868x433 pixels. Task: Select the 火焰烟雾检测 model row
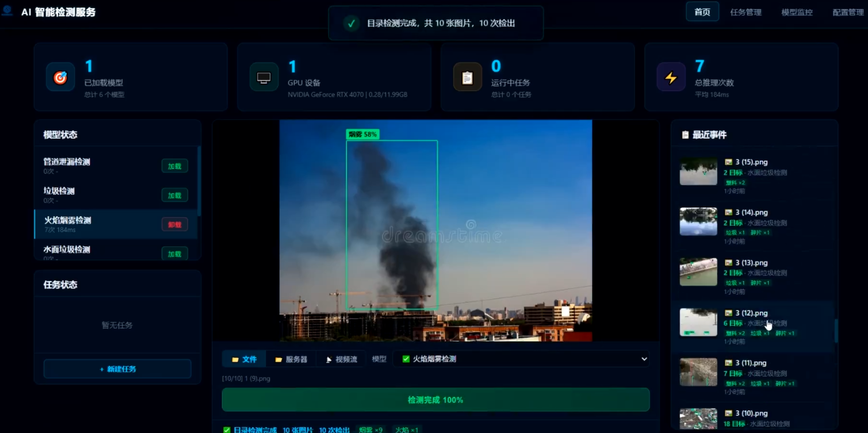(x=116, y=224)
